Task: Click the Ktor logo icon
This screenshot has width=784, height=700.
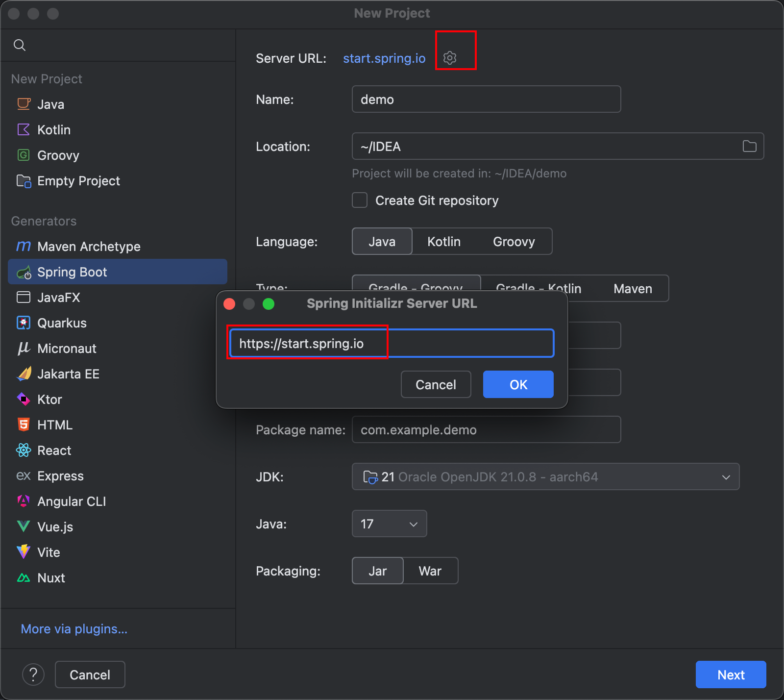Action: pyautogui.click(x=24, y=399)
